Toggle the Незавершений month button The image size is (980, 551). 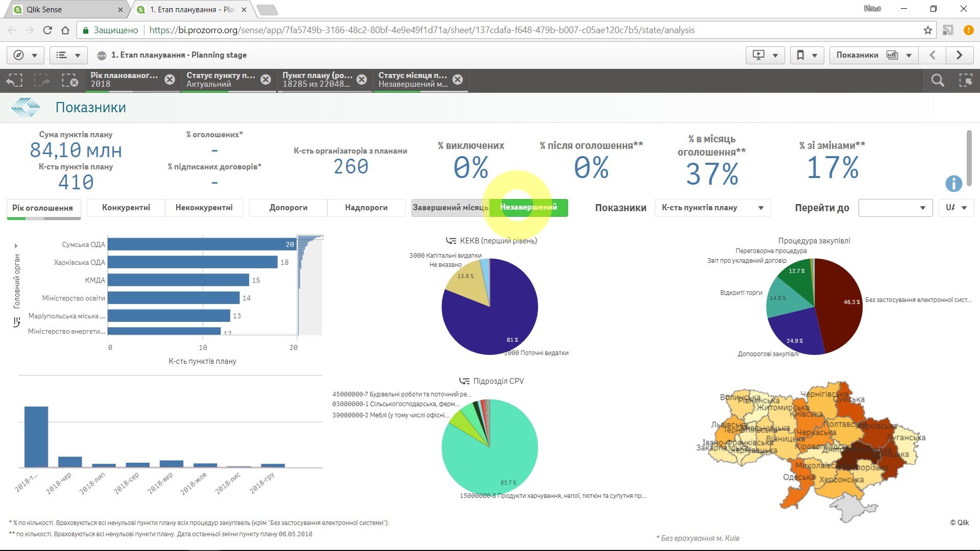coord(528,207)
